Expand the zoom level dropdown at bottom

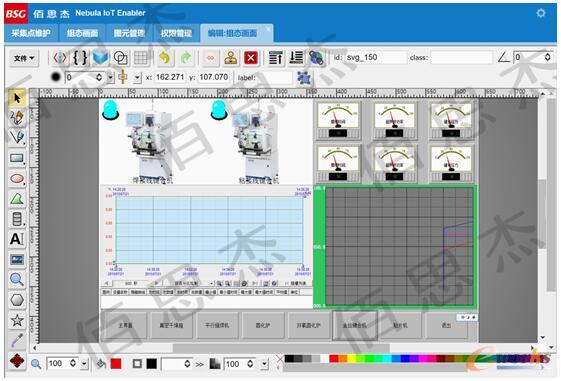click(84, 364)
